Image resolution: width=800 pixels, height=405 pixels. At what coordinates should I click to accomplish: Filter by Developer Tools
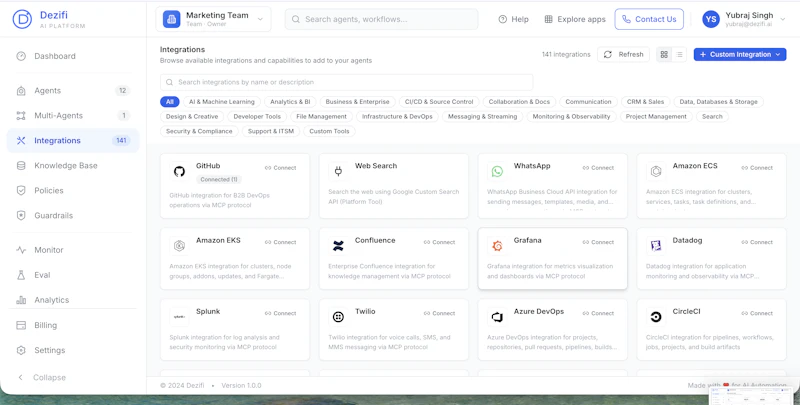click(257, 116)
